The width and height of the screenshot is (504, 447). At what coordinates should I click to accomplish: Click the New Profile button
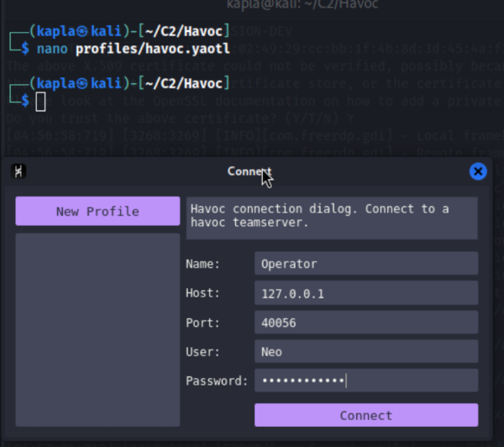click(97, 211)
